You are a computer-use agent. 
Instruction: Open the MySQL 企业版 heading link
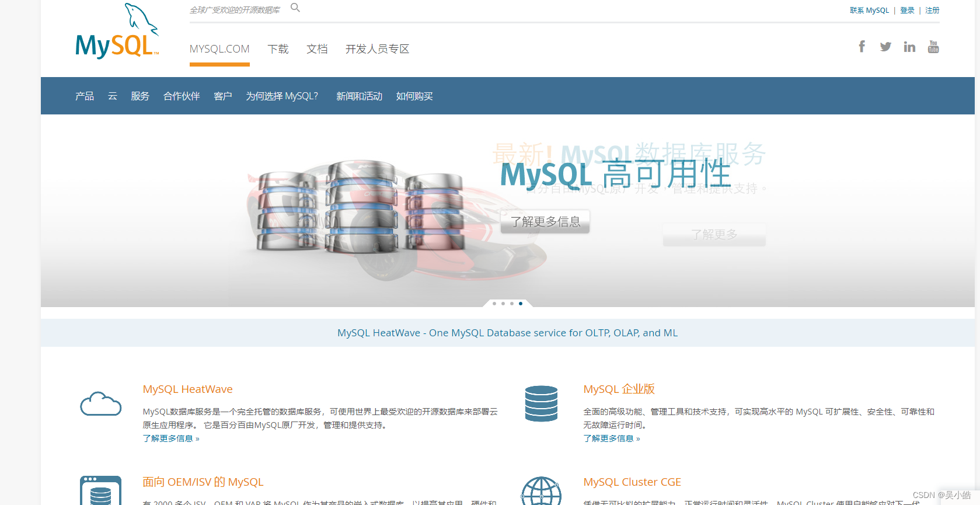pyautogui.click(x=619, y=389)
